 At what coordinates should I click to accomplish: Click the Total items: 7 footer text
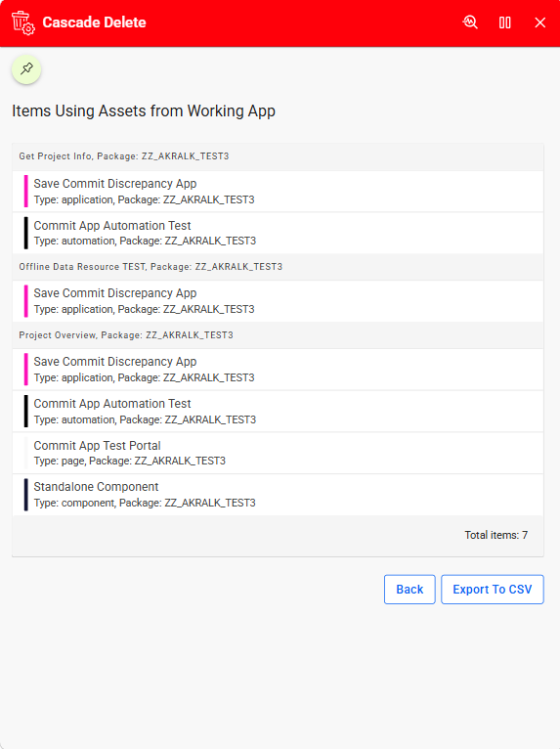tap(496, 535)
